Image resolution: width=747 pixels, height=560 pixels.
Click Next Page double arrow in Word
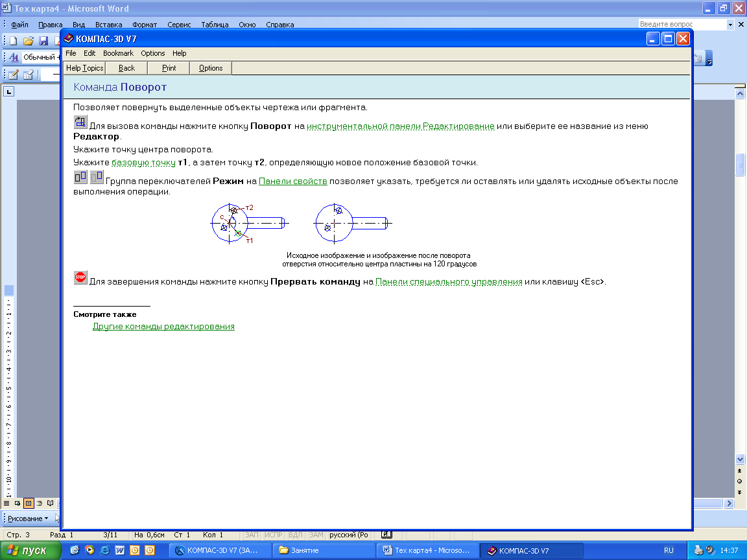(739, 493)
